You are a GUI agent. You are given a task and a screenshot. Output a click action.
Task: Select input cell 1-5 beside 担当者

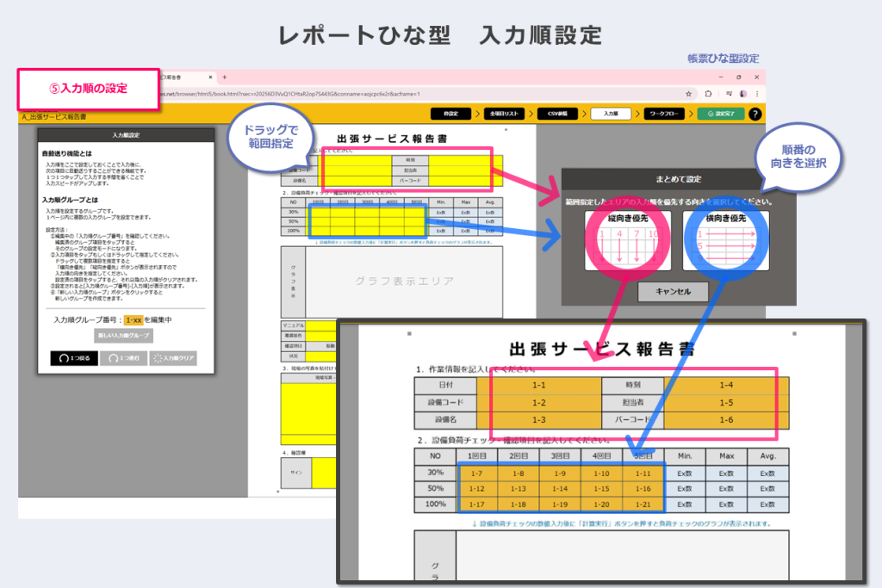[x=726, y=403]
